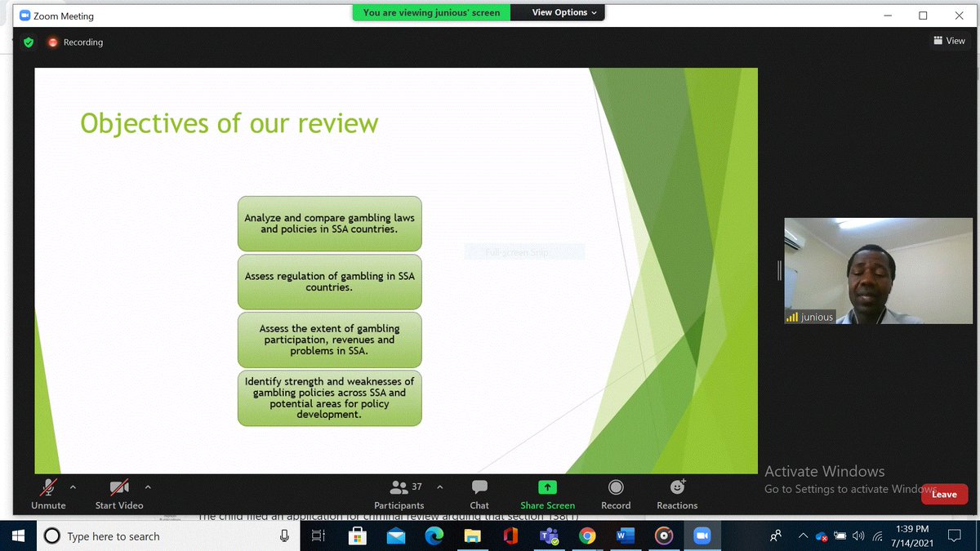Open the Participants panel
Viewport: 980px width, 551px height.
coord(399,494)
